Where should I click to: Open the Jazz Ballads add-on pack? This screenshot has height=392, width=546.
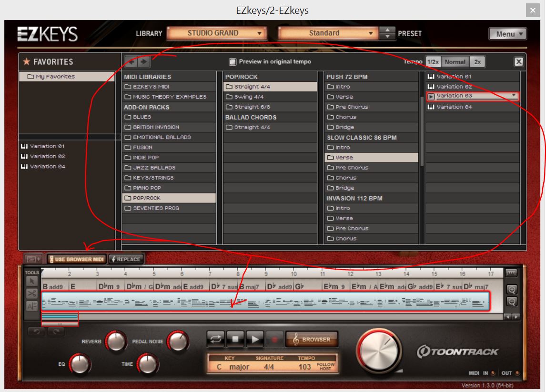(169, 168)
